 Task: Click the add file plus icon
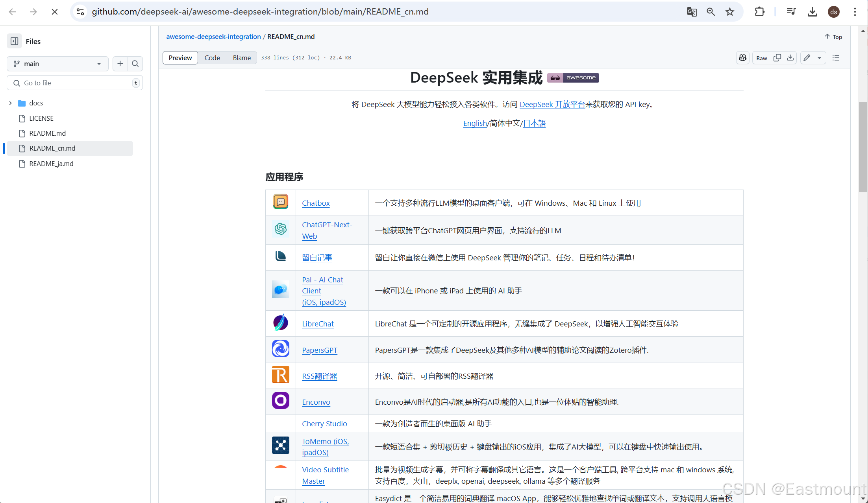(x=120, y=64)
